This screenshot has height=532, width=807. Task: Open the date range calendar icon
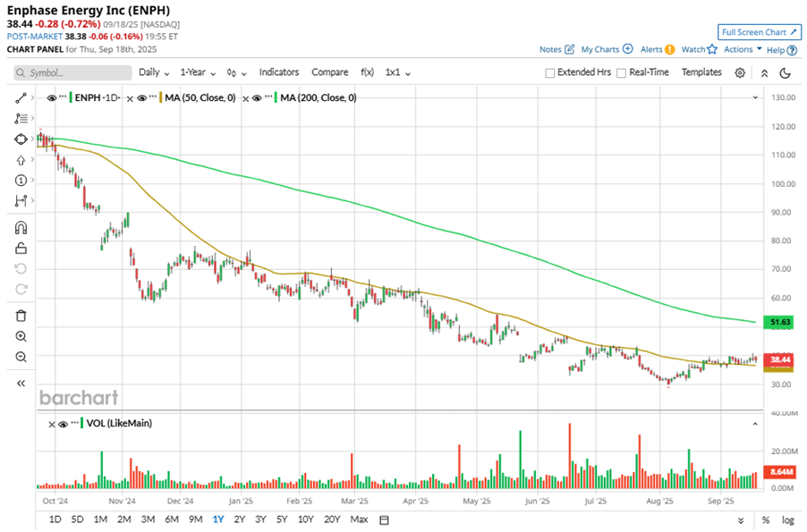(x=384, y=519)
